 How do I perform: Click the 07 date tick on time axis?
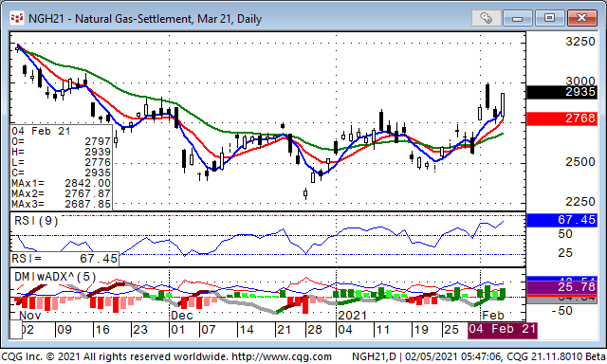click(209, 330)
